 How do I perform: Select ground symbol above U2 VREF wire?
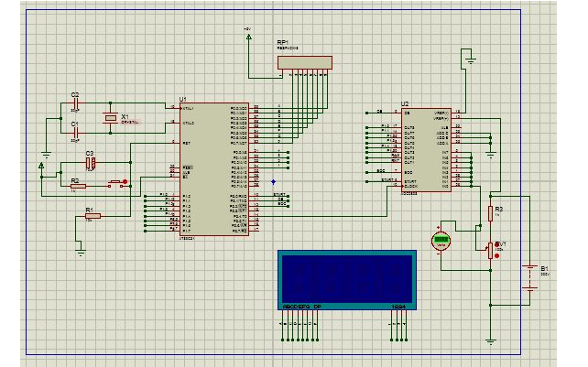(x=470, y=59)
